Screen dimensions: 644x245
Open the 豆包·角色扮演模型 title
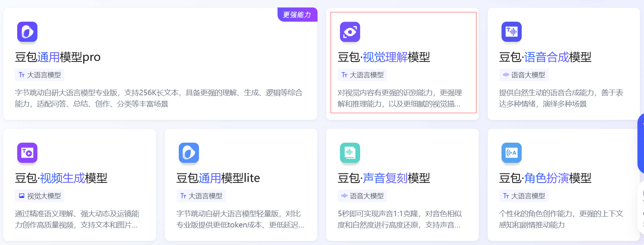pos(545,178)
